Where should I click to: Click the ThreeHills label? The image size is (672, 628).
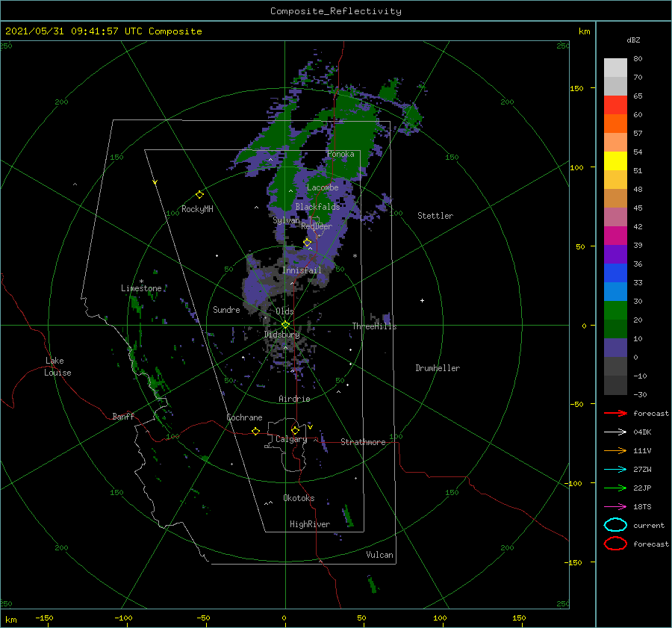[x=374, y=326]
